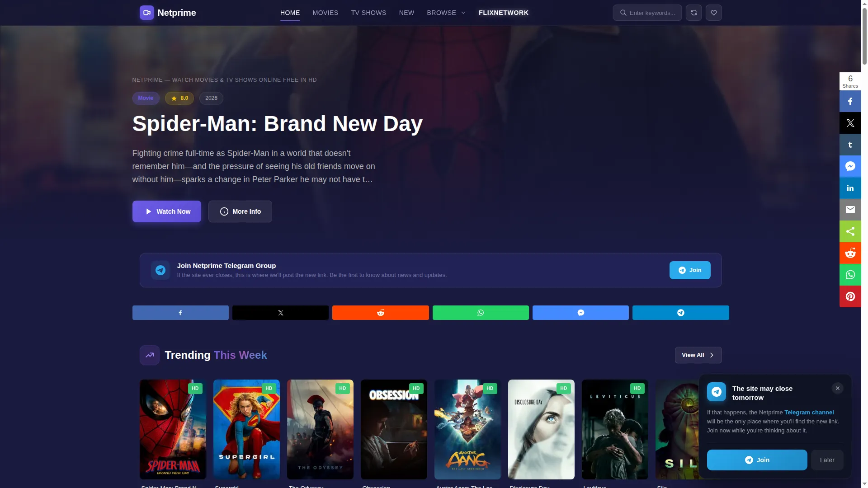
Task: Go to MOVIES in the navigation
Action: [325, 13]
